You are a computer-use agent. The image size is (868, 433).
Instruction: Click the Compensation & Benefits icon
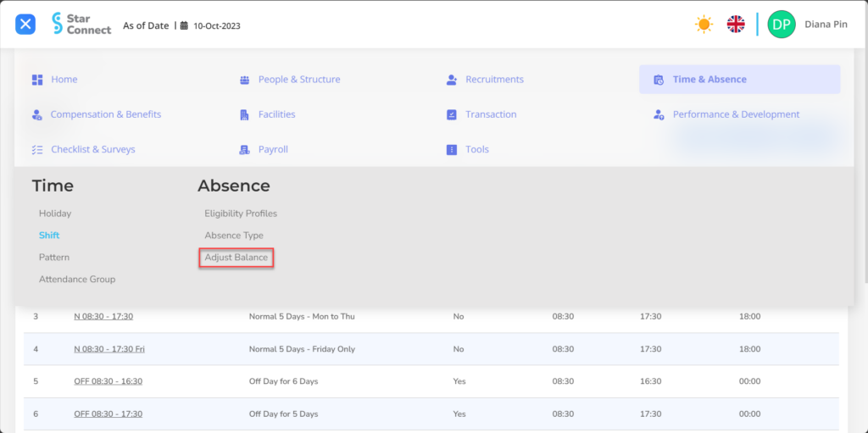coord(36,114)
